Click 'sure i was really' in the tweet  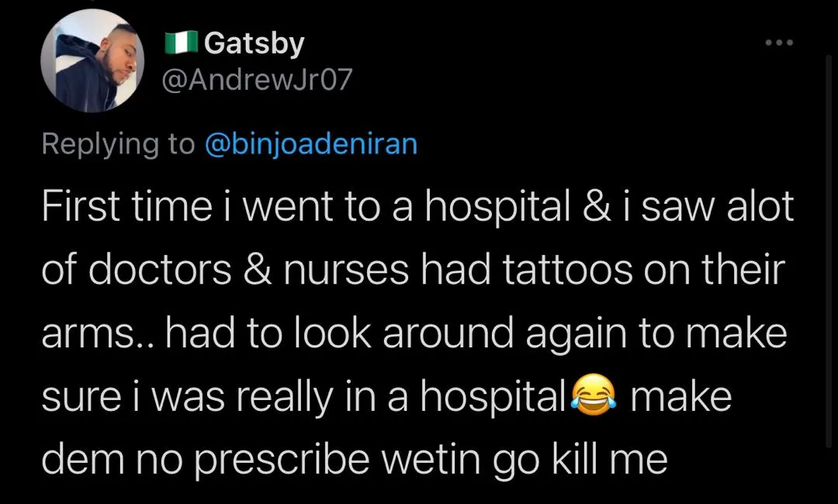(x=187, y=397)
